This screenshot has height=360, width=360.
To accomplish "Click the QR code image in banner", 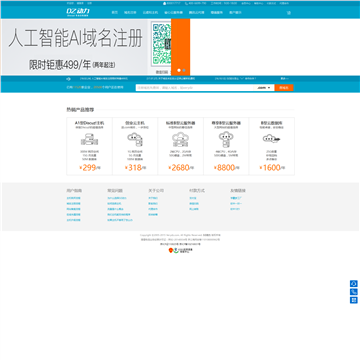I will [161, 44].
